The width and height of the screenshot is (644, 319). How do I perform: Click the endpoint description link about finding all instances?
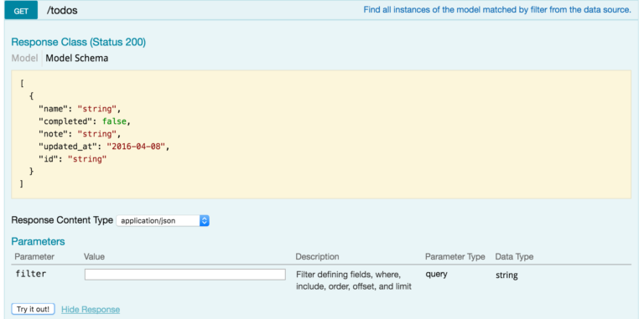[x=497, y=9]
